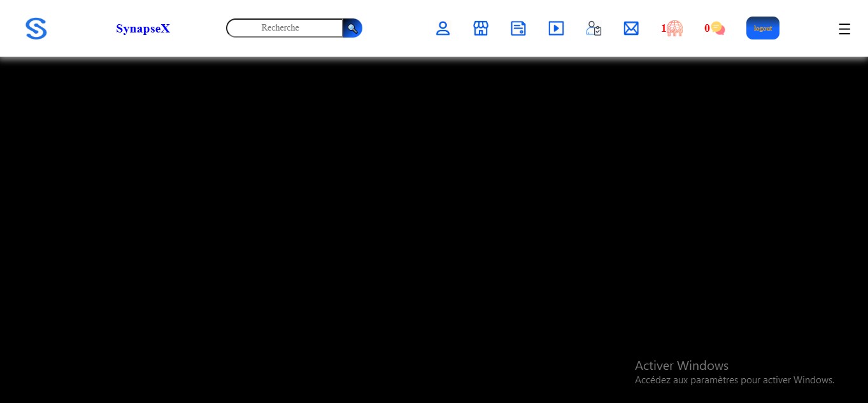The width and height of the screenshot is (868, 403).
Task: Open the mail envelope icon
Action: click(631, 29)
